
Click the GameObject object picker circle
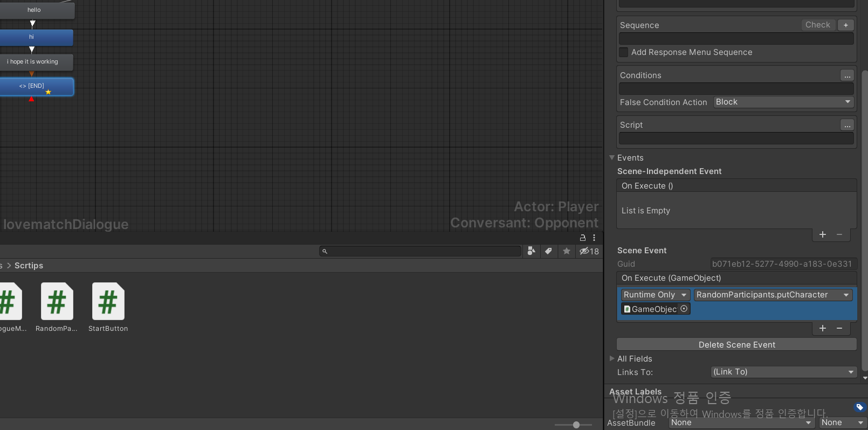click(684, 309)
